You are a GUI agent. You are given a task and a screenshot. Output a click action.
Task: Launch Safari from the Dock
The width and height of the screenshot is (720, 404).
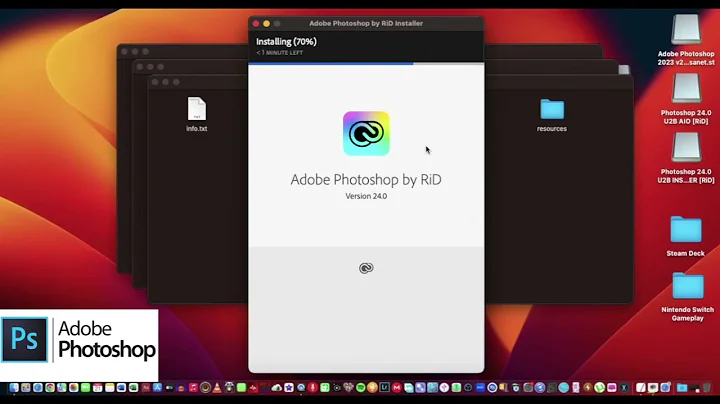38,388
